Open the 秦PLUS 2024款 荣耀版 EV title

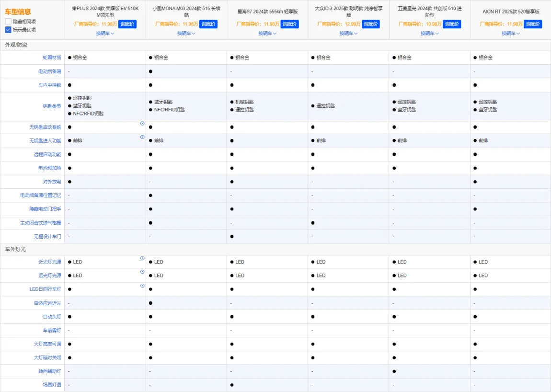[x=105, y=12]
